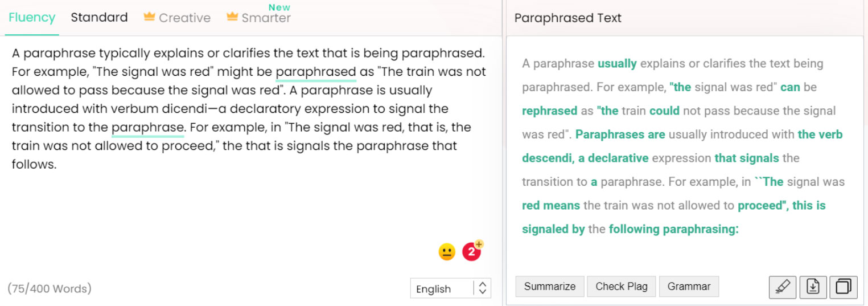868x306 pixels.
Task: Click the crown icon beside Creative
Action: pos(149,17)
